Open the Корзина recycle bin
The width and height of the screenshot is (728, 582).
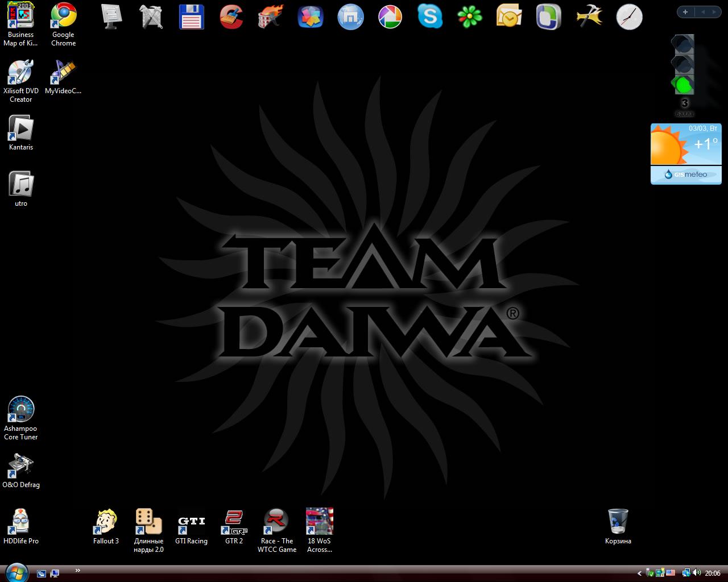click(618, 522)
